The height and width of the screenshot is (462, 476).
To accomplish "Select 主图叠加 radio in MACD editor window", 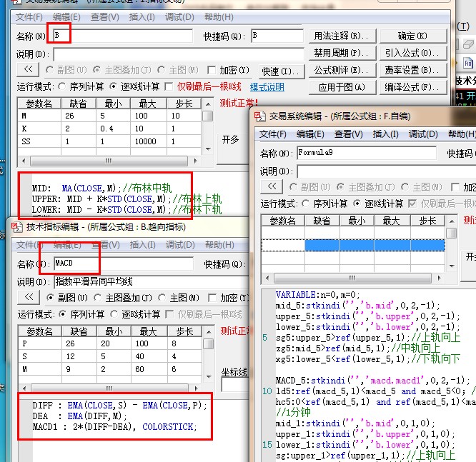I will (x=97, y=298).
